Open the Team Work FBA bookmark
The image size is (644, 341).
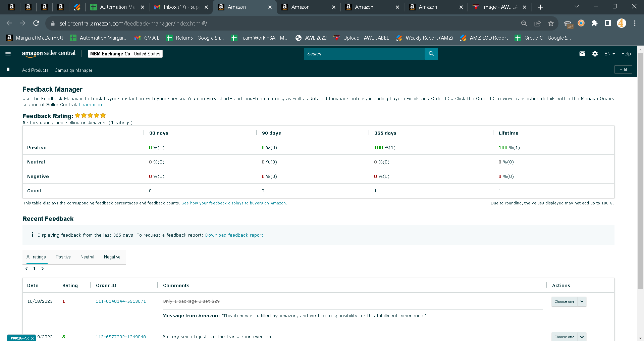(260, 38)
